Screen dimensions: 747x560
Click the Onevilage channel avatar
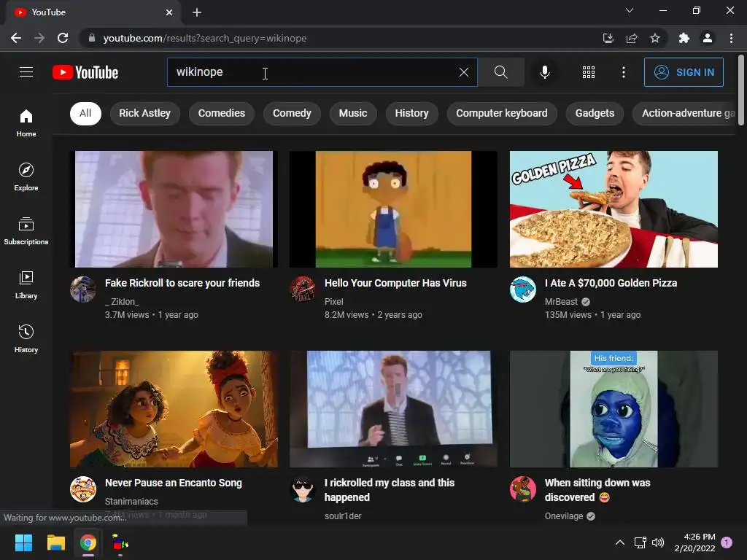522,489
